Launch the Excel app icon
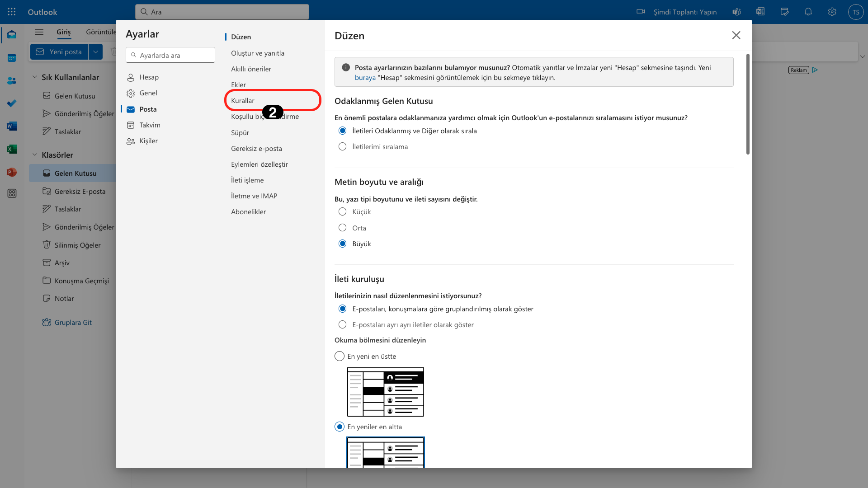Image resolution: width=868 pixels, height=488 pixels. [x=12, y=149]
